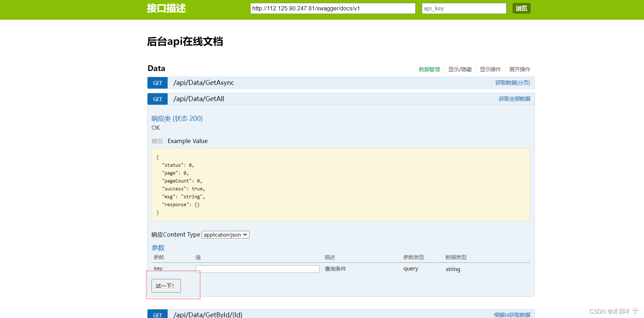
Task: Click the 参数类型 column header
Action: pyautogui.click(x=414, y=257)
